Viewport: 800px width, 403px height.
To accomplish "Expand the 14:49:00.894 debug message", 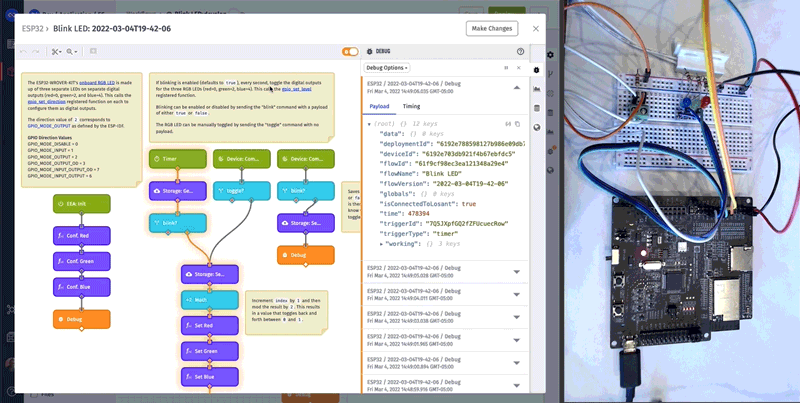I will tap(517, 363).
